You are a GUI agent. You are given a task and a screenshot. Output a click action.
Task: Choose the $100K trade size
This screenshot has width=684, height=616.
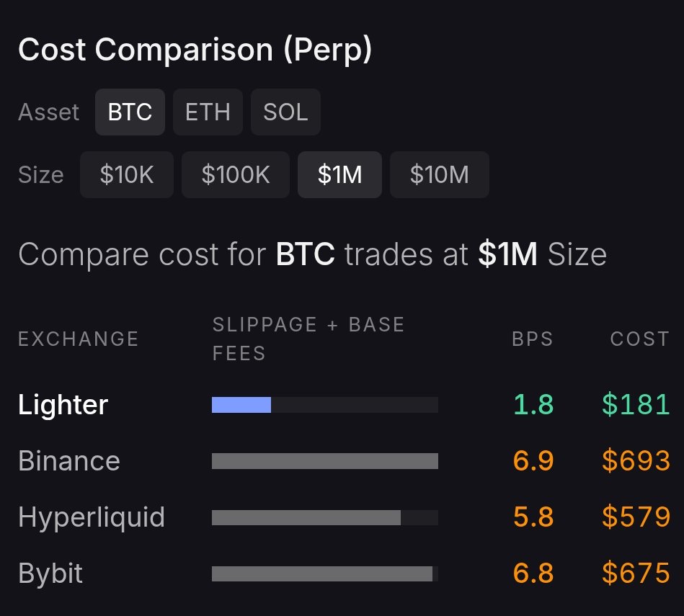(x=236, y=174)
